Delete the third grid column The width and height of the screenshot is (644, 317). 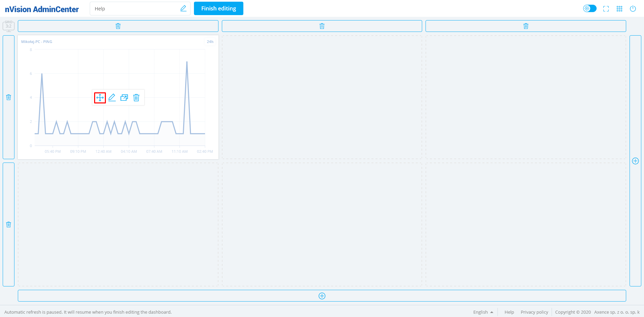[x=526, y=26]
